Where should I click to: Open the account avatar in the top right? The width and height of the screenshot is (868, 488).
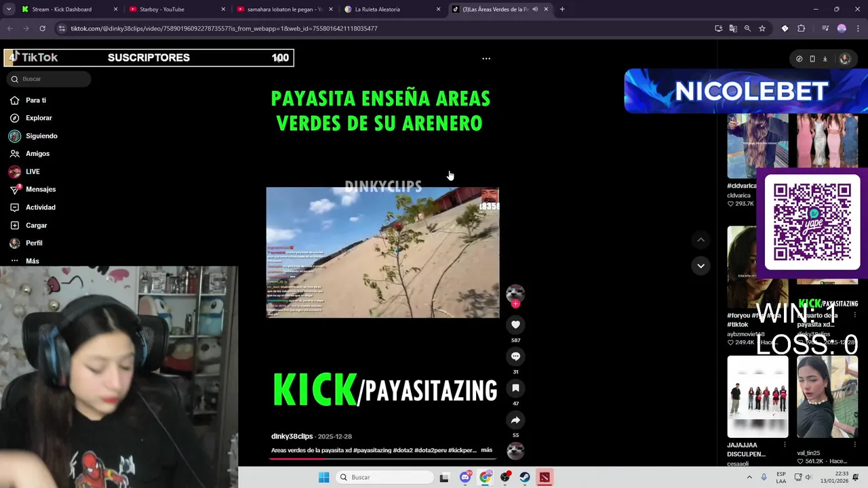point(845,59)
